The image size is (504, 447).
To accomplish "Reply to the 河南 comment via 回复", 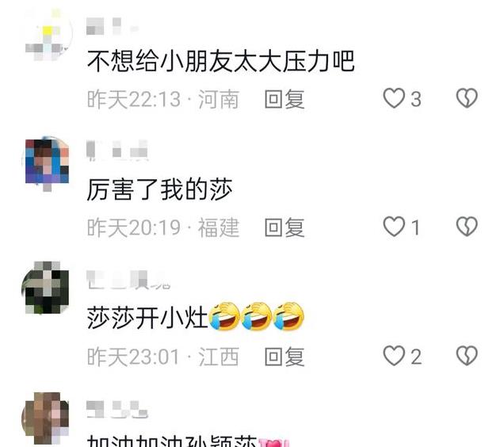I will click(x=284, y=99).
